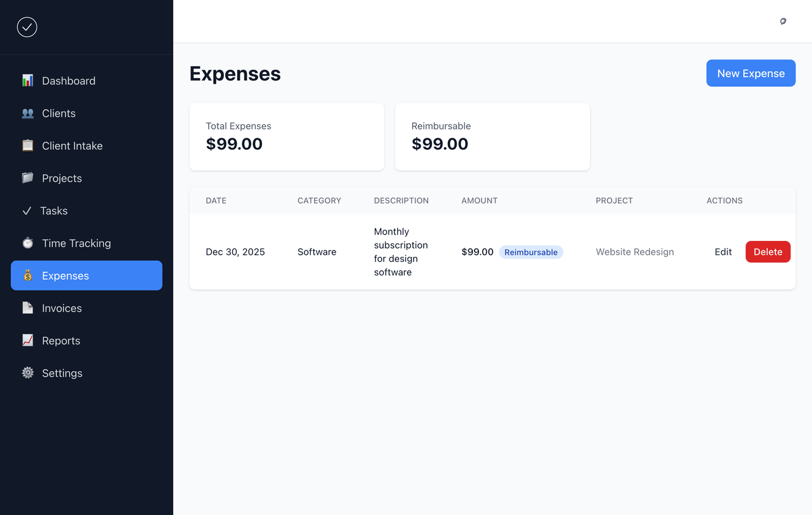Edit the Dec 30 expense entry

[x=723, y=252]
